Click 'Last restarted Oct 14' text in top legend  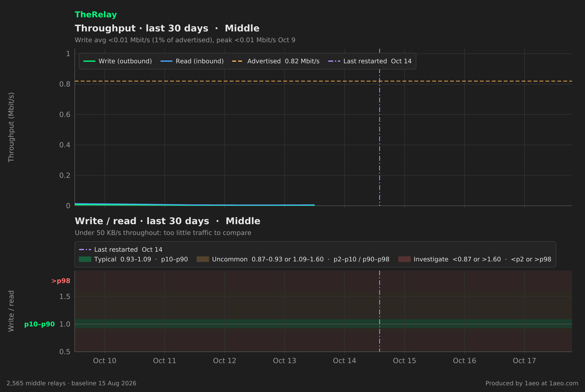tap(377, 61)
